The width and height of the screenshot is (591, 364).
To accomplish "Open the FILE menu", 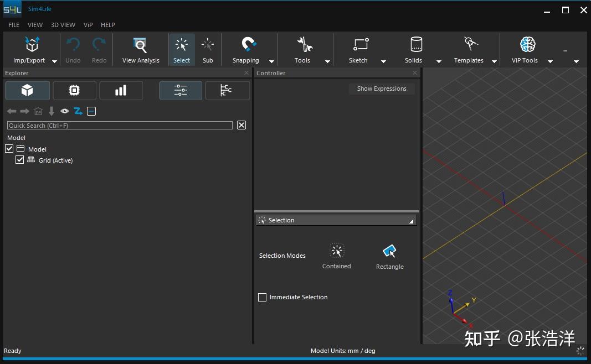I will click(x=13, y=25).
